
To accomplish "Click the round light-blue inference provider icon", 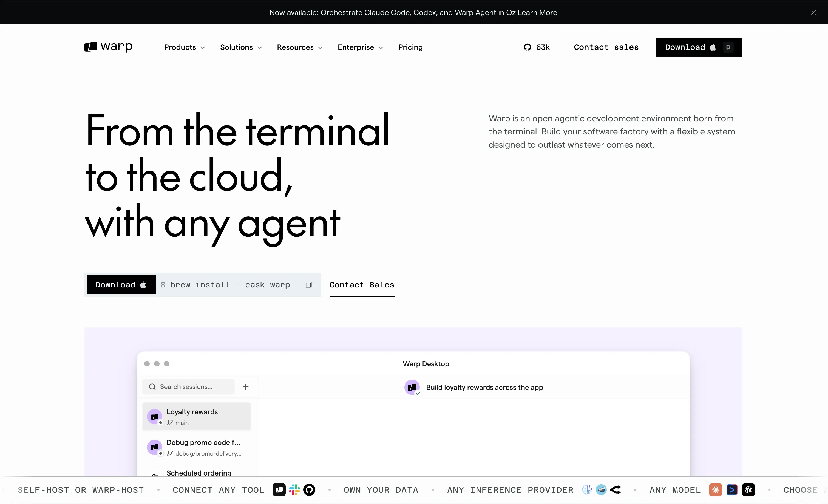I will [601, 490].
